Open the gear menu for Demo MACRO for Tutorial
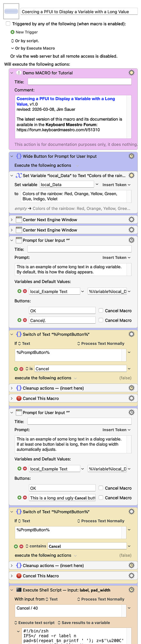Screen dimensions: 141x644 pos(131,73)
